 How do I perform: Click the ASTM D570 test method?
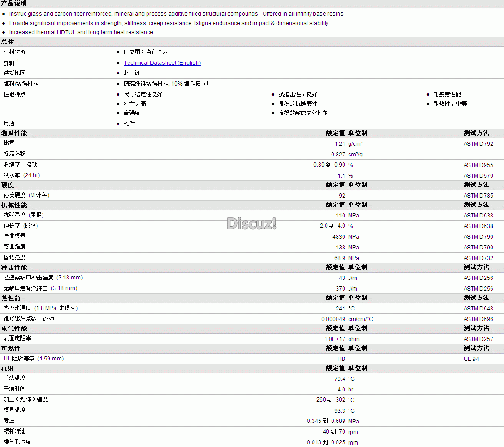(x=478, y=175)
